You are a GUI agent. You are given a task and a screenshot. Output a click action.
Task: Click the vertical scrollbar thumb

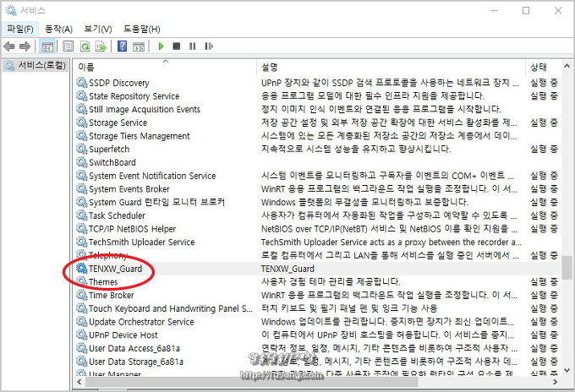[567, 267]
